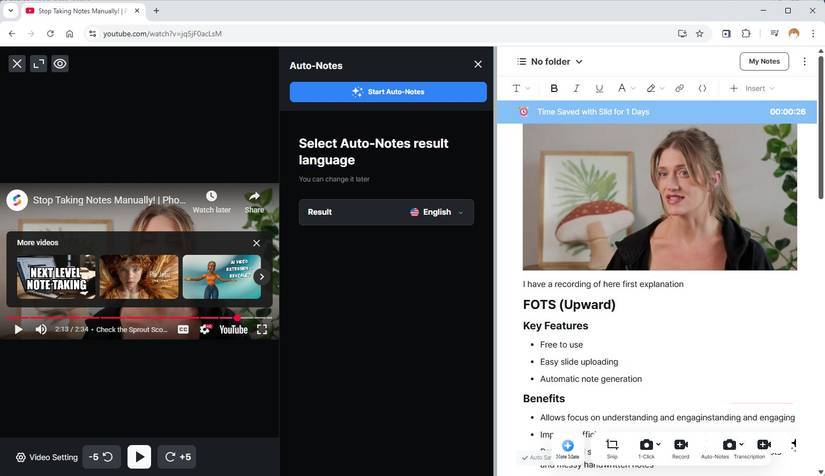Click the Transcription icon in bottom toolbar
Viewport: 825px width, 476px height.
tap(763, 445)
